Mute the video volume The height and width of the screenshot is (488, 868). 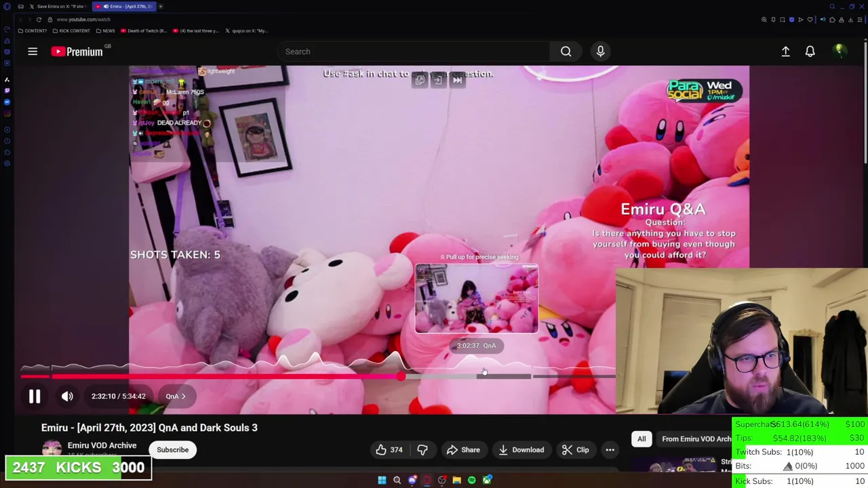[67, 396]
